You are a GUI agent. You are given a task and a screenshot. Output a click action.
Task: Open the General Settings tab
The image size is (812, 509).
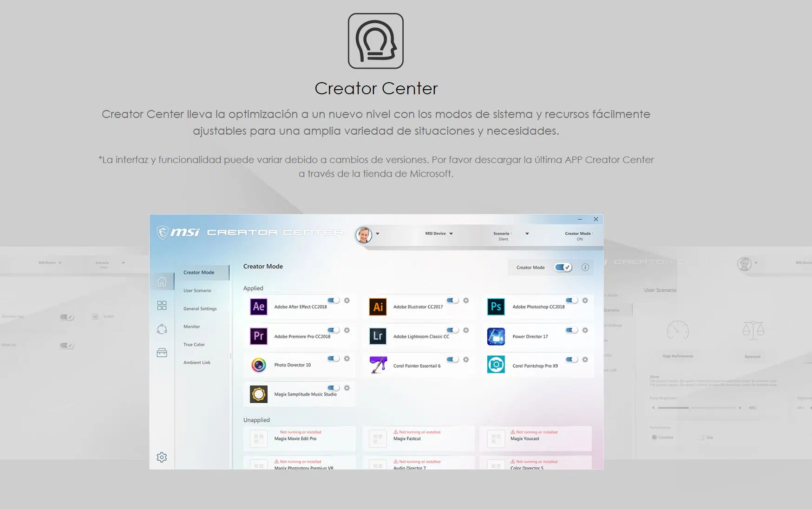[200, 309]
